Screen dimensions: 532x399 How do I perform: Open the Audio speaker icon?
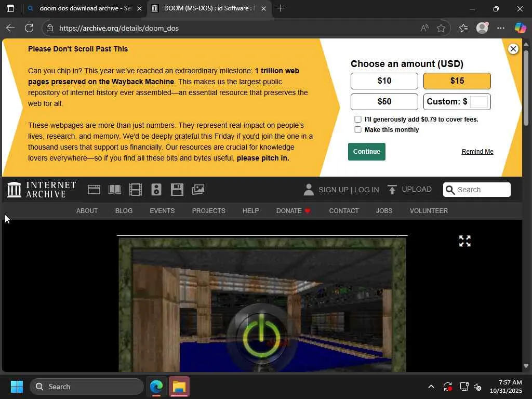156,190
